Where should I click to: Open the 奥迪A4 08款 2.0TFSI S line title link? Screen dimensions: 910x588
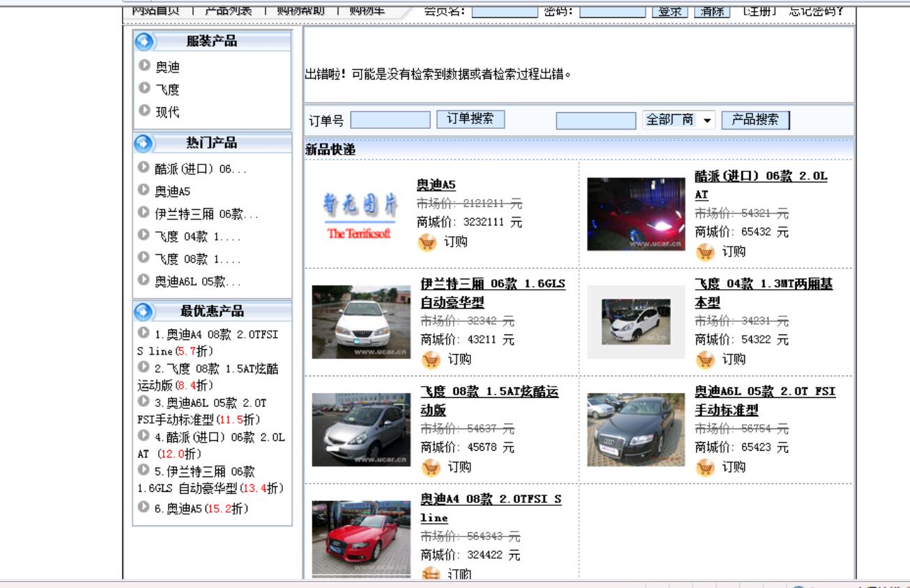click(491, 508)
